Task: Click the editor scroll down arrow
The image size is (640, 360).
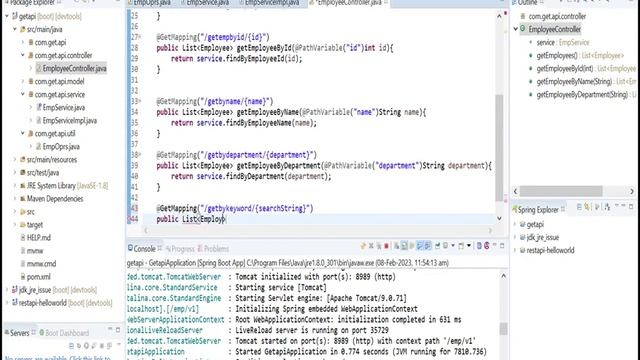Action: coord(499,218)
